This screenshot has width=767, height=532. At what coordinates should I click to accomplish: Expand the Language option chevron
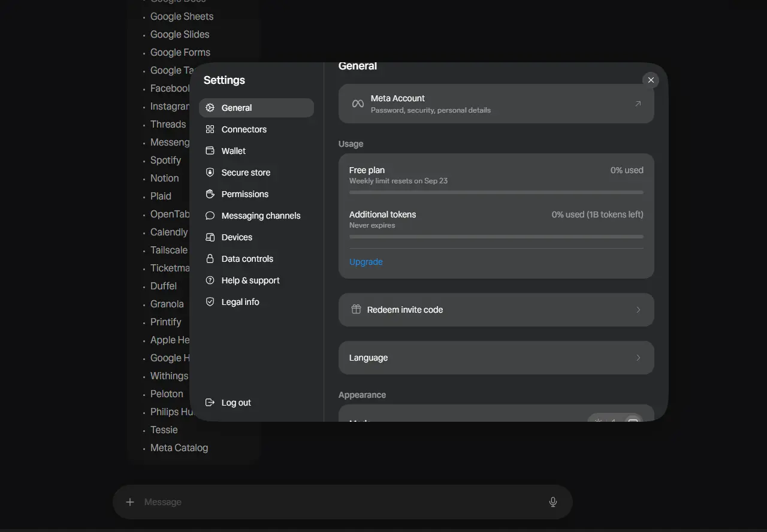(x=638, y=358)
